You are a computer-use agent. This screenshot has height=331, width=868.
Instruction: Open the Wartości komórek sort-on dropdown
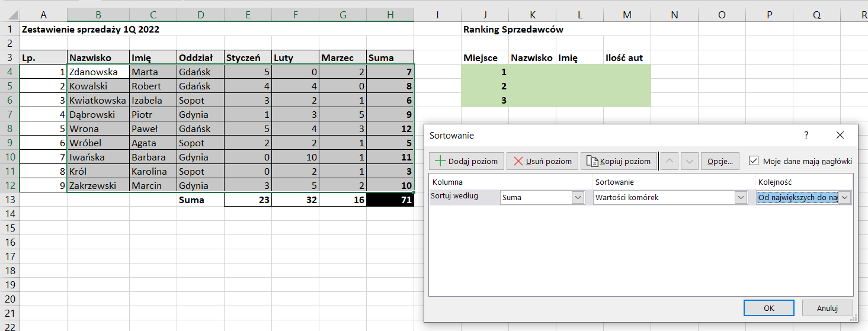740,198
